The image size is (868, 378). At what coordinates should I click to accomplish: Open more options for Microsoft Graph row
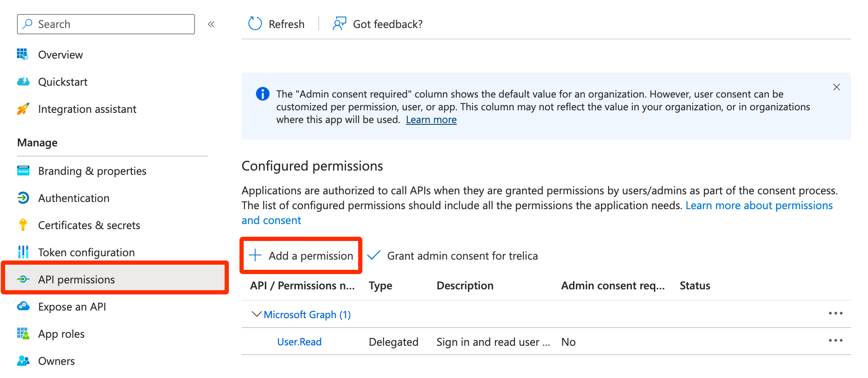(x=835, y=314)
